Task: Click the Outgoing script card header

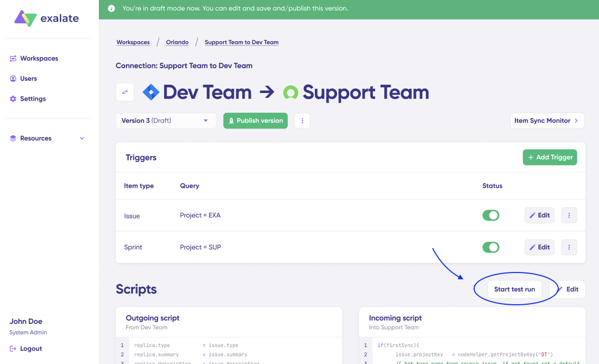Action: tap(229, 322)
